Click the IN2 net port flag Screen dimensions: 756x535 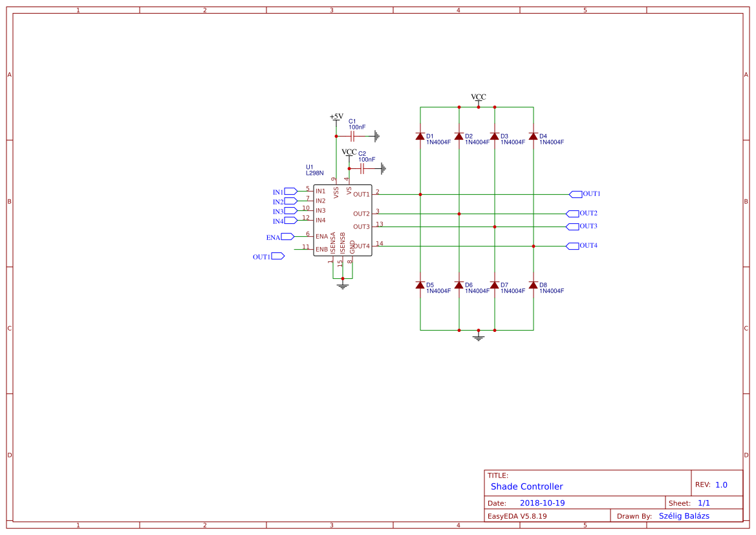click(x=291, y=201)
